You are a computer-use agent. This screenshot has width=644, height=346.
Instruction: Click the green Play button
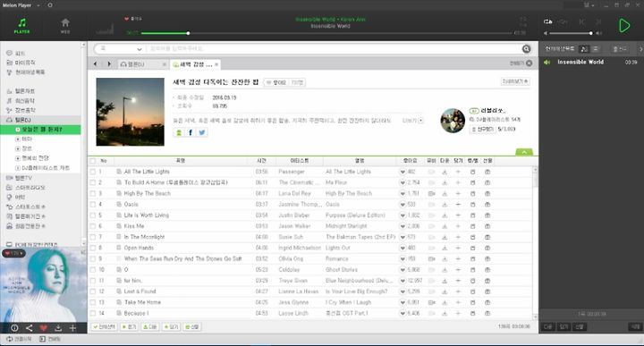click(x=624, y=25)
